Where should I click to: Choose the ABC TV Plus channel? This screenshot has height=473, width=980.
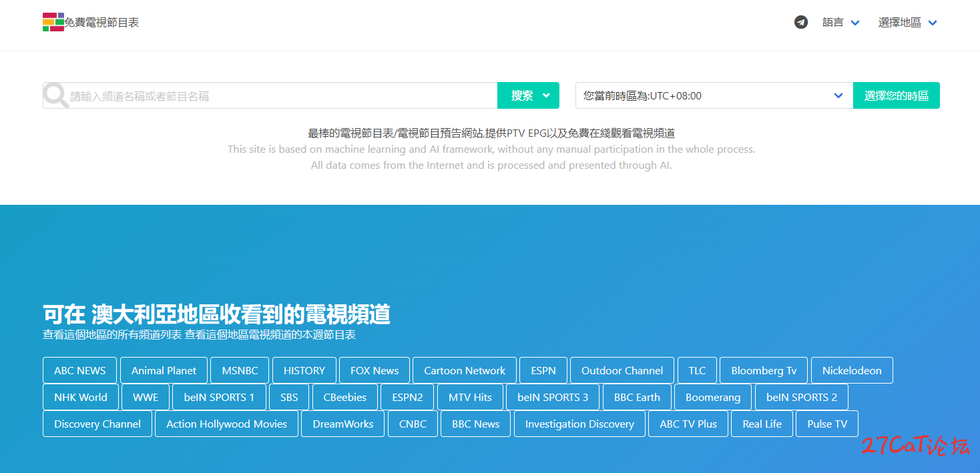pyautogui.click(x=688, y=424)
